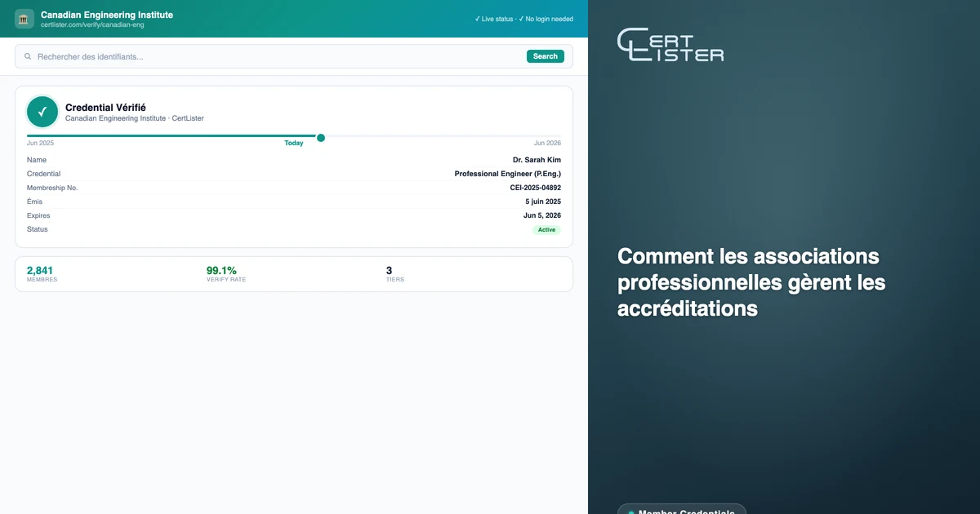Click the Member Credentials pill at bottom

[681, 510]
